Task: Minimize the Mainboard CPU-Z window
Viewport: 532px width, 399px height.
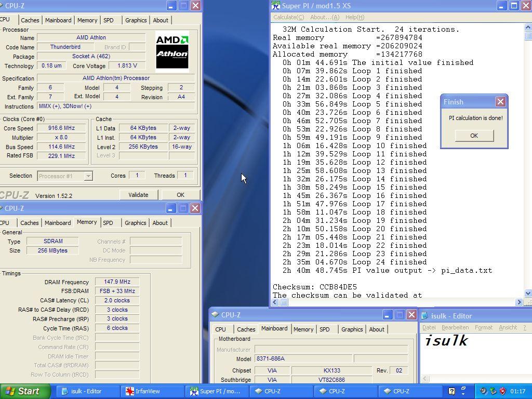Action: tap(388, 315)
